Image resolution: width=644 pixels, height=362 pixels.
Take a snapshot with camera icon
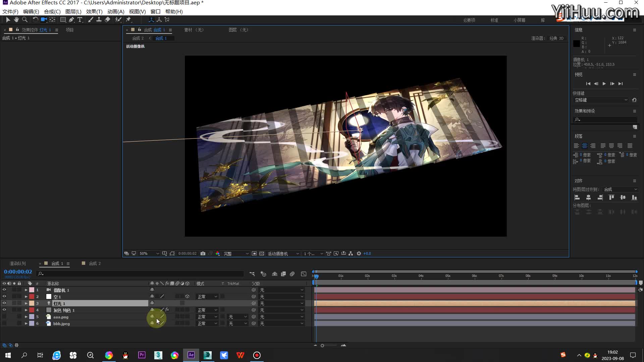coord(203,254)
